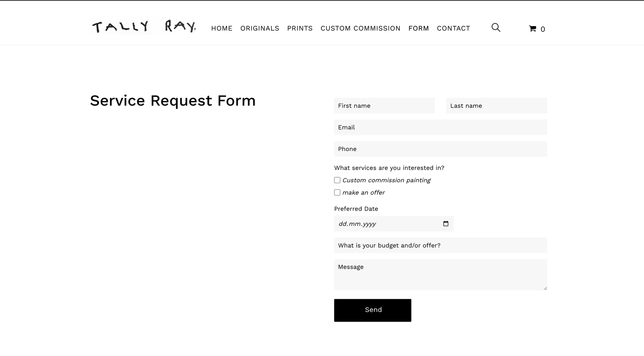Viewport: 644px width, 356px height.
Task: Click the Phone input field
Action: pos(440,149)
